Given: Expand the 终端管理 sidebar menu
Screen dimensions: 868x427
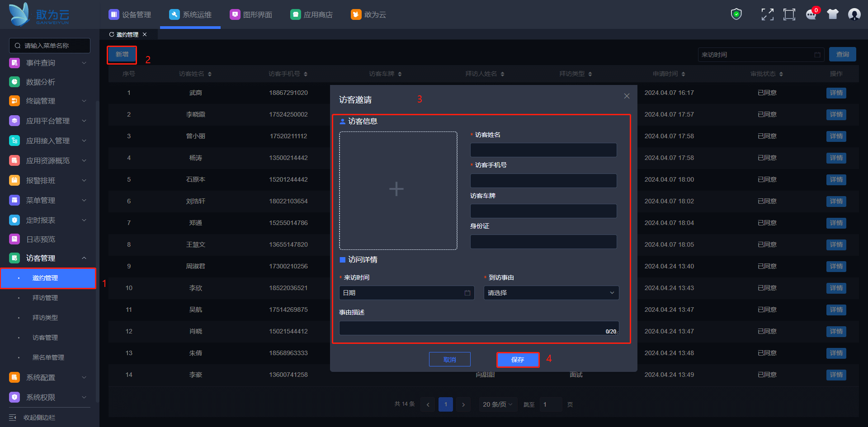Looking at the screenshot, I should click(x=84, y=101).
